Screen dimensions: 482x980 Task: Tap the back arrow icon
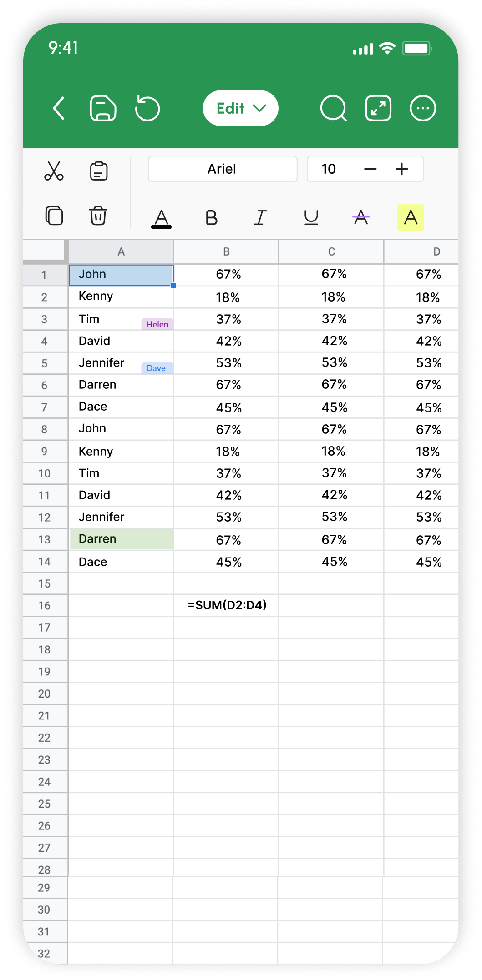[59, 108]
